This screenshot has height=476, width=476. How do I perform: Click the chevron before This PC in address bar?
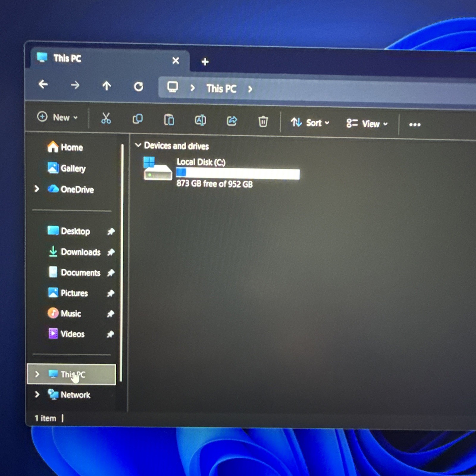[x=192, y=88]
